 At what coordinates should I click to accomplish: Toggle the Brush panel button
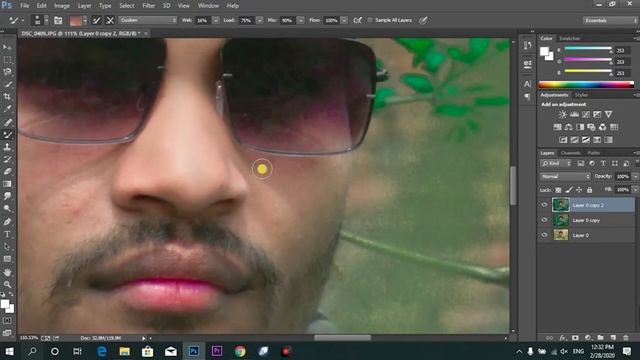click(58, 20)
